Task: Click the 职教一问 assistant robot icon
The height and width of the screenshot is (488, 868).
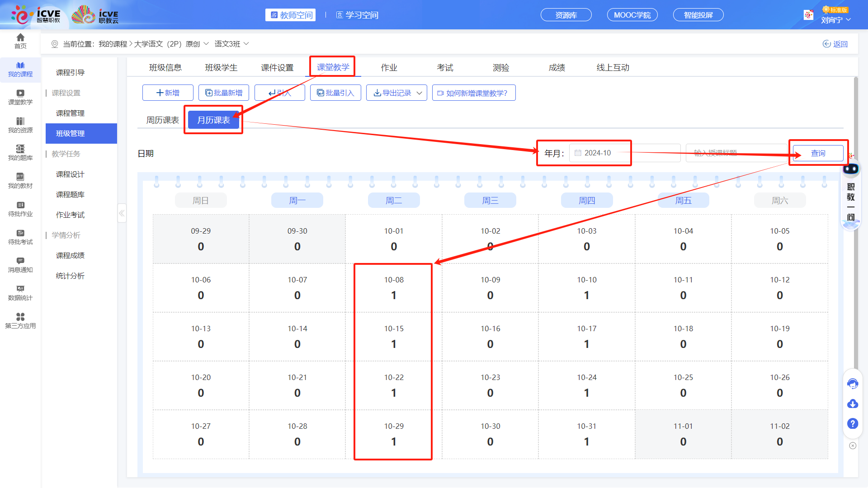Action: click(x=851, y=169)
